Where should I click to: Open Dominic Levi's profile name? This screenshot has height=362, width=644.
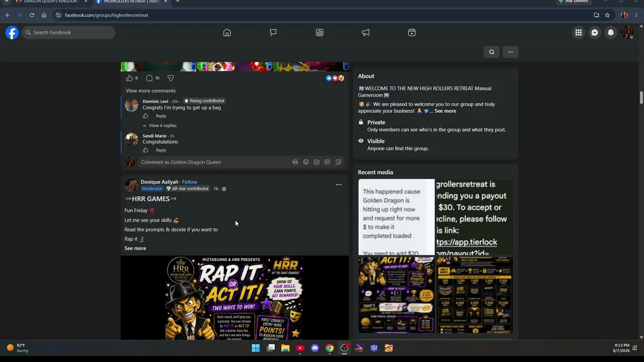tap(155, 102)
